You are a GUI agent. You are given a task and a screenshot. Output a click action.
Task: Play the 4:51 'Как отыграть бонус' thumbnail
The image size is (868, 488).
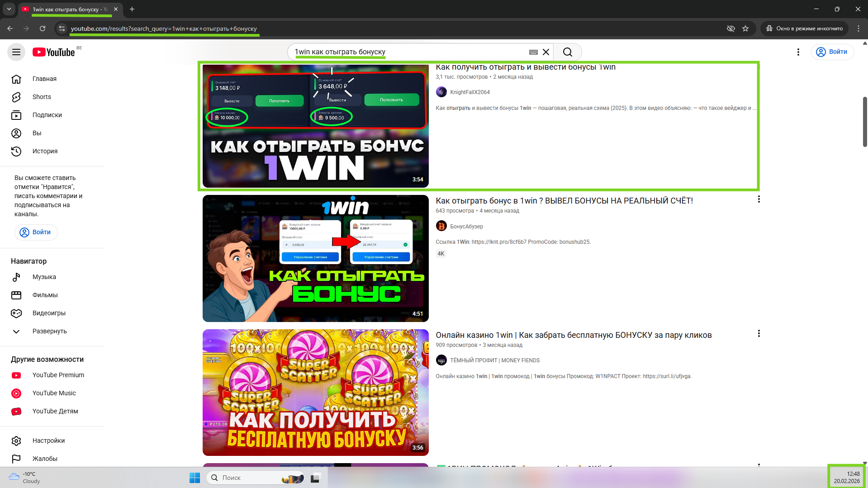[315, 258]
